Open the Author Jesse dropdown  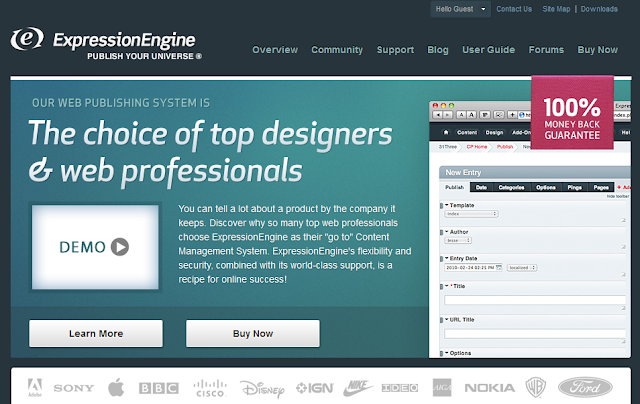click(458, 240)
